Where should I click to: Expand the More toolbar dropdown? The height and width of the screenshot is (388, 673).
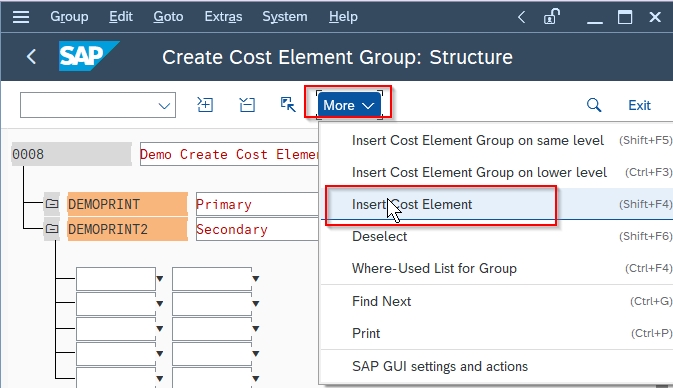click(x=349, y=105)
